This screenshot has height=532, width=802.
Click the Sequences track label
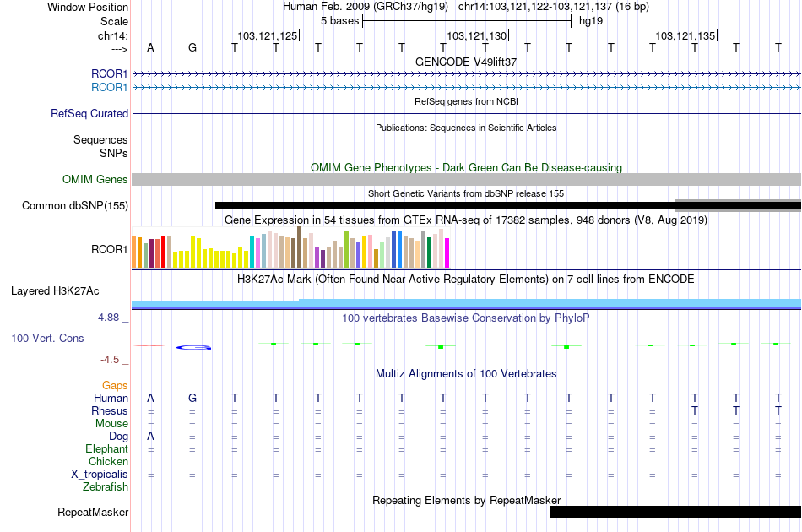coord(100,139)
